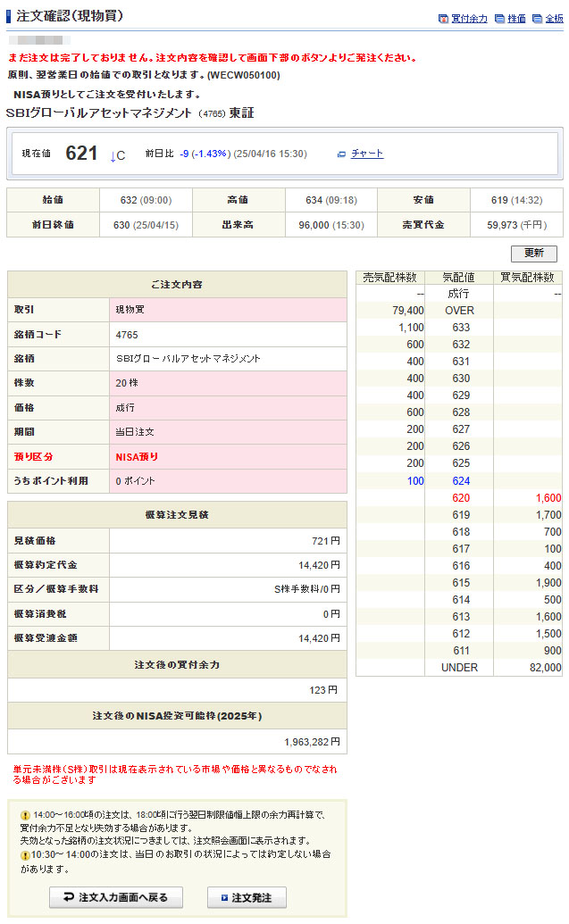Go back via 注文入力画面へ戻る button
Image resolution: width=569 pixels, height=924 pixels.
point(116,897)
